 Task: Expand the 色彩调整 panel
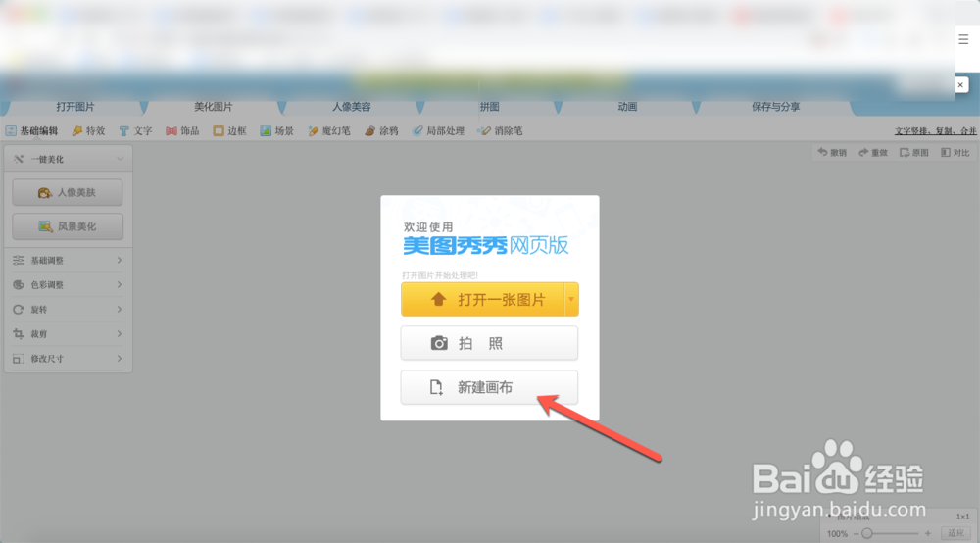[x=69, y=285]
